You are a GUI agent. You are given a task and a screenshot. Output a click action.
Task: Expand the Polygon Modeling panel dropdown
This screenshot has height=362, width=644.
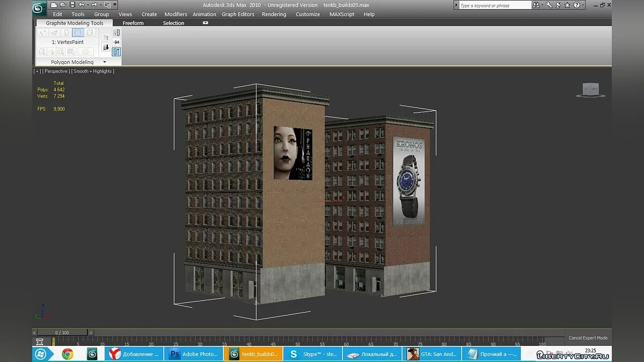point(105,62)
